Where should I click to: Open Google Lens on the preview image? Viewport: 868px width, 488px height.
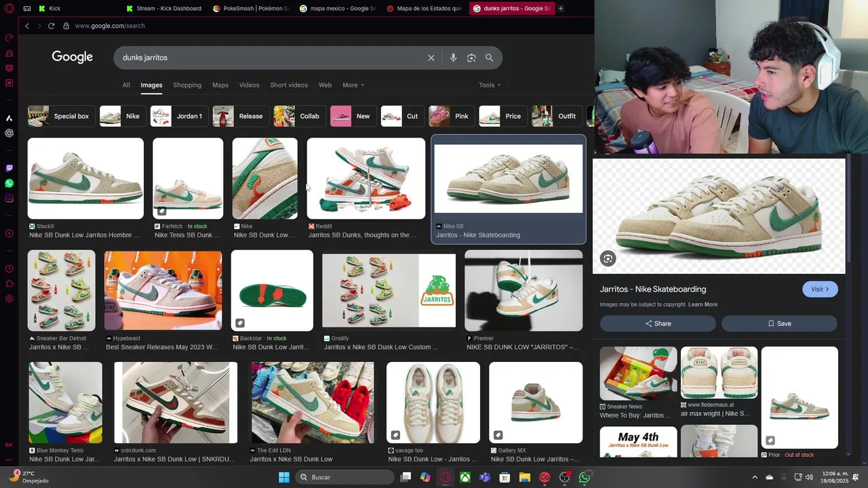(608, 258)
